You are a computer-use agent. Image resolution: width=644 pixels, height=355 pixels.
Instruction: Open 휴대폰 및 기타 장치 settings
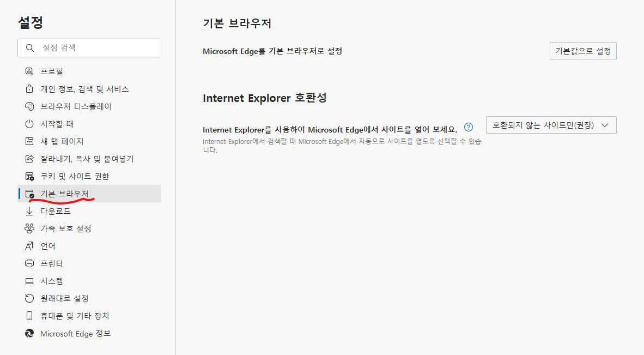click(x=89, y=316)
